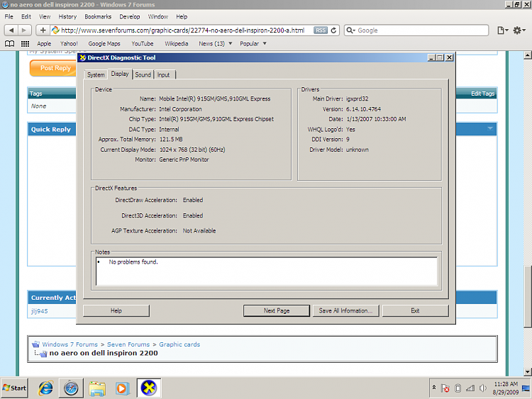Open the YouTube bookmark
The width and height of the screenshot is (532, 399).
coord(142,43)
